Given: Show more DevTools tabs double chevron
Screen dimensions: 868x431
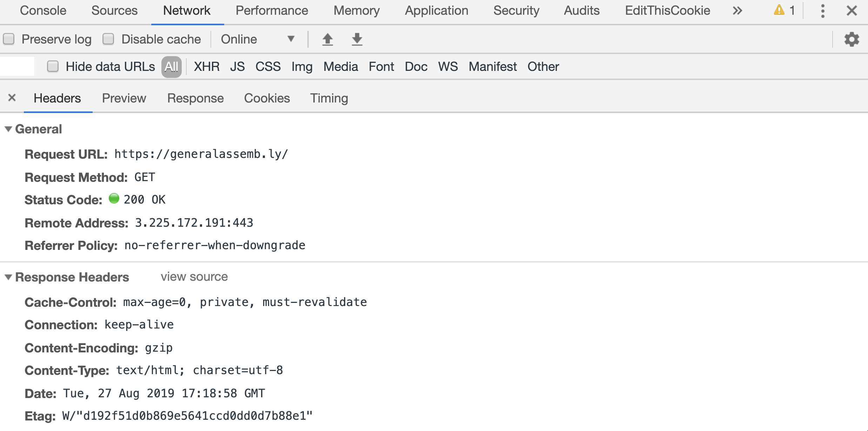Looking at the screenshot, I should pyautogui.click(x=737, y=11).
